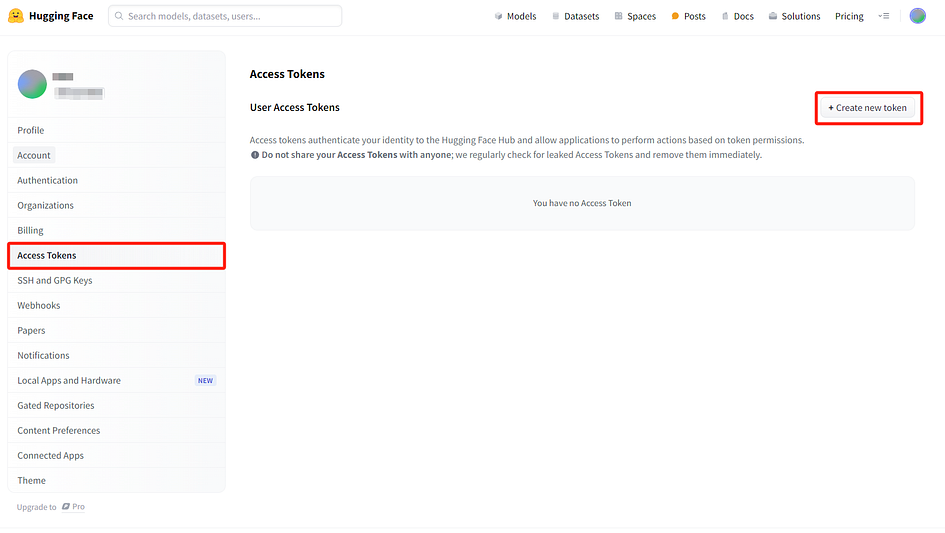Open Account settings in the sidebar
Image resolution: width=945 pixels, height=533 pixels.
pyautogui.click(x=116, y=155)
